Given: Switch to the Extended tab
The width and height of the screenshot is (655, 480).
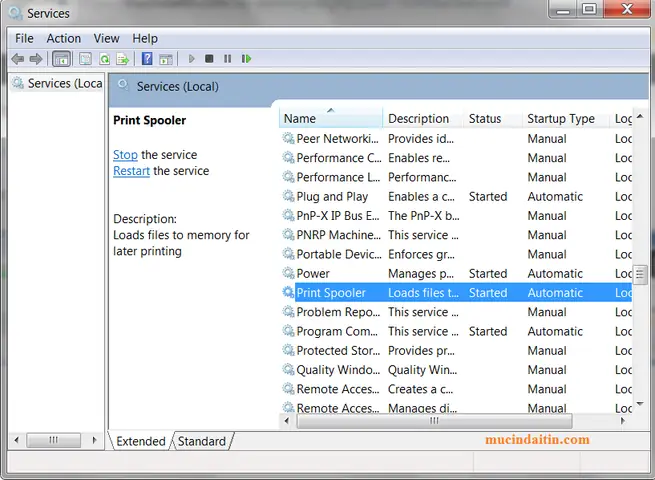Looking at the screenshot, I should 141,441.
